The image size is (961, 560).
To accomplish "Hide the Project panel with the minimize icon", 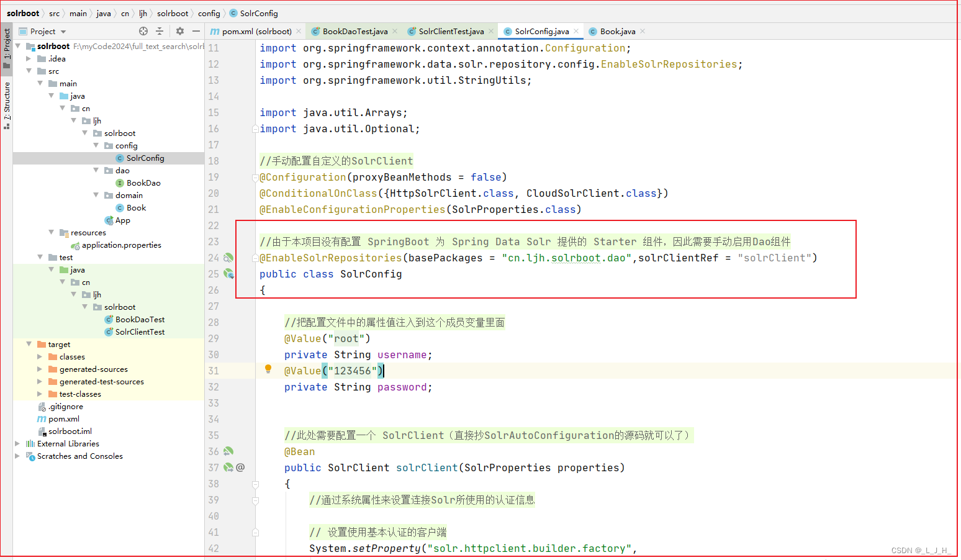I will (x=196, y=31).
